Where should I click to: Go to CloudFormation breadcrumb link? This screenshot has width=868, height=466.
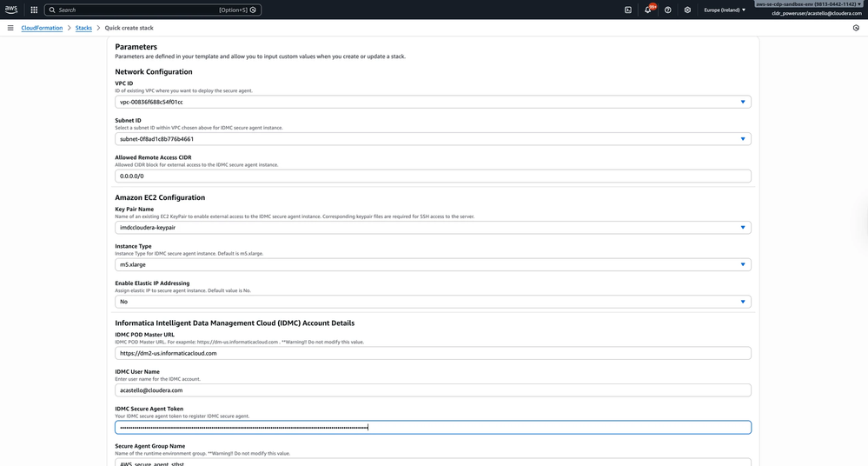point(42,28)
